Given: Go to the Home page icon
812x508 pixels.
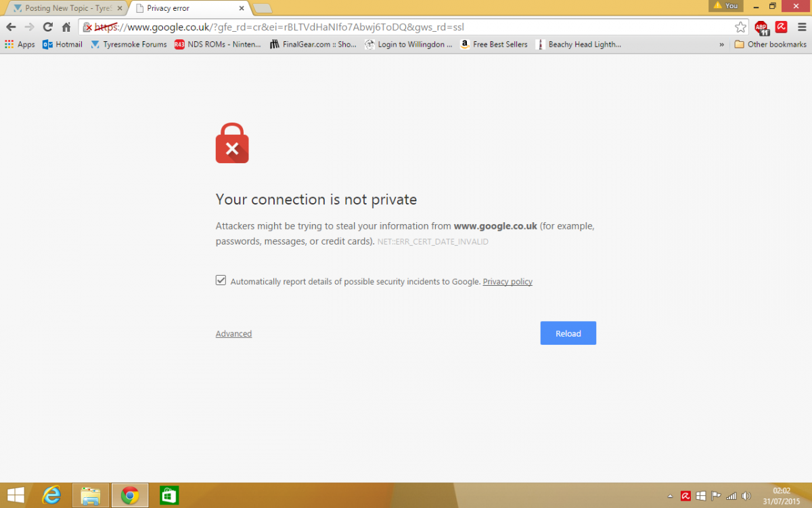Looking at the screenshot, I should [x=66, y=27].
